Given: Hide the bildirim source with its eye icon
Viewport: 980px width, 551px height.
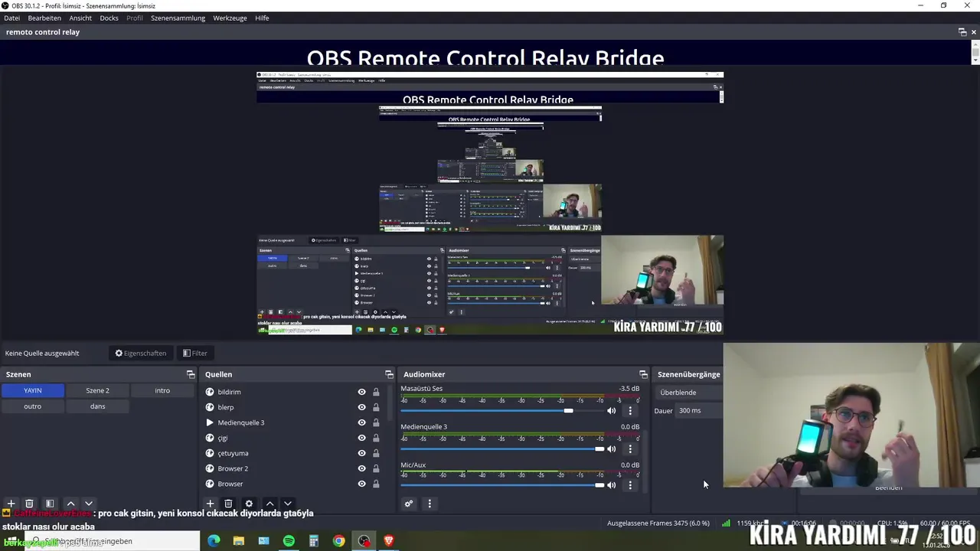Looking at the screenshot, I should click(361, 392).
